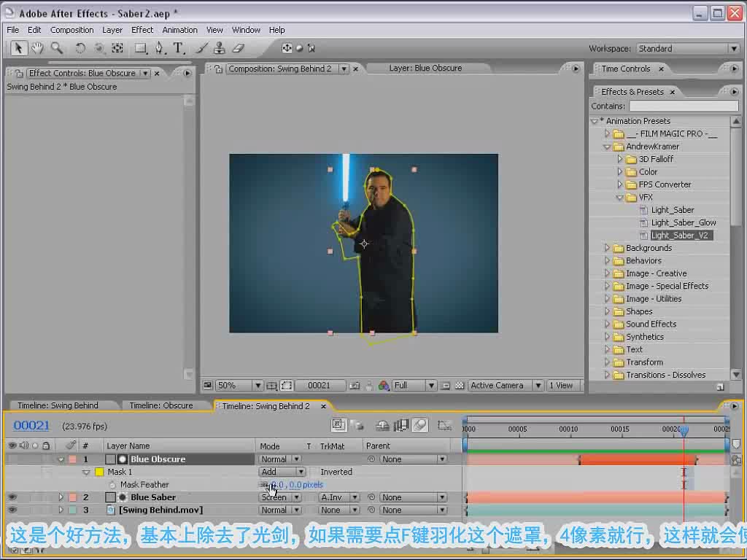Click the Contains search field

pyautogui.click(x=683, y=106)
